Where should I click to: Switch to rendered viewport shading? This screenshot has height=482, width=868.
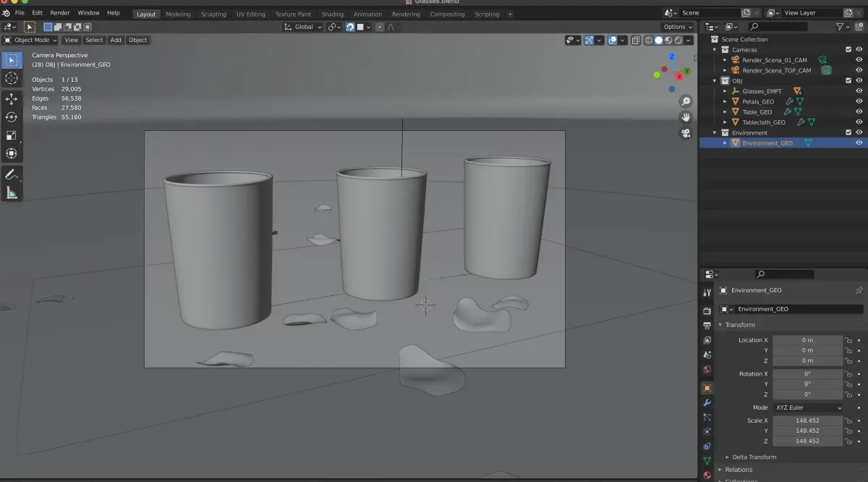(x=678, y=41)
